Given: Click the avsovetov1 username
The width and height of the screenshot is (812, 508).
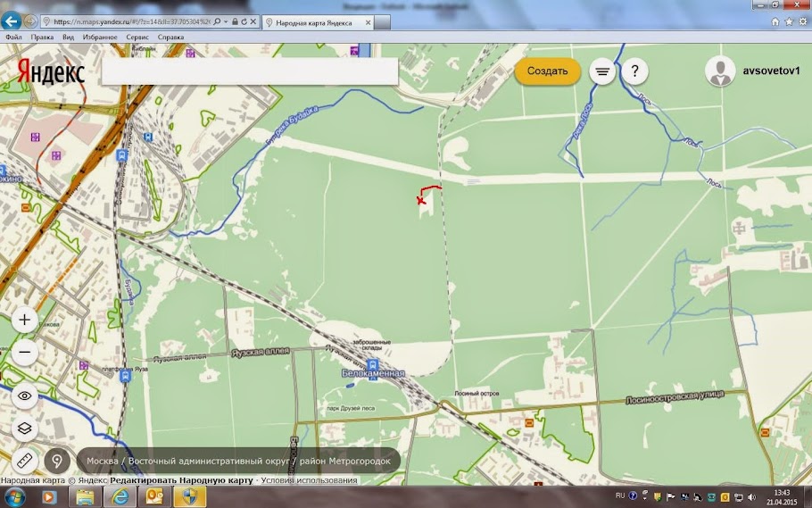Looking at the screenshot, I should pyautogui.click(x=772, y=71).
